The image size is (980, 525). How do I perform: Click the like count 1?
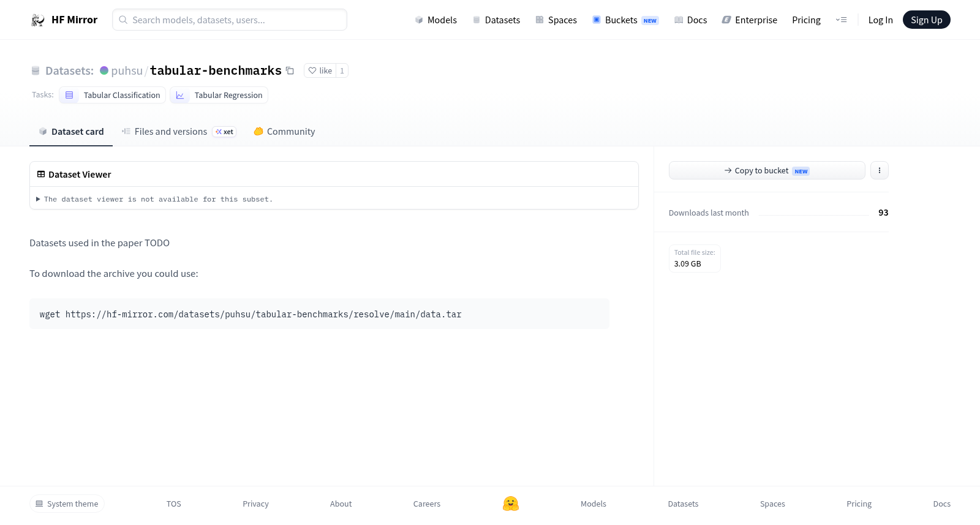(x=342, y=70)
